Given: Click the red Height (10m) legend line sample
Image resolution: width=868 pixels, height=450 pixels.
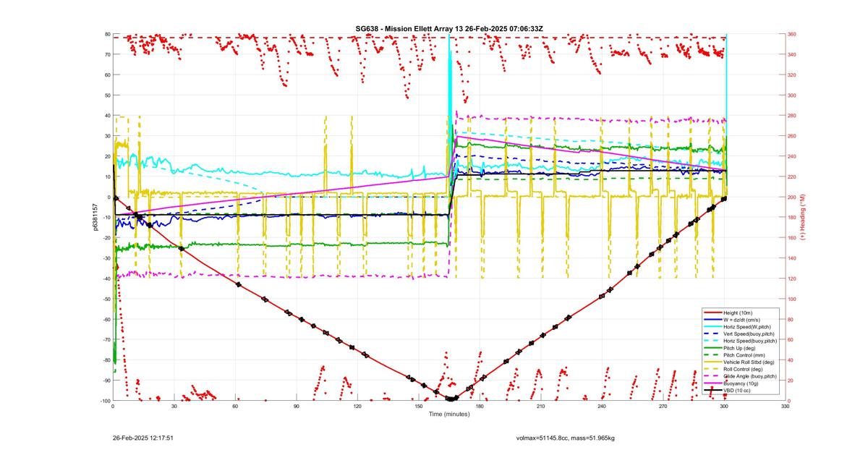Looking at the screenshot, I should tap(712, 313).
